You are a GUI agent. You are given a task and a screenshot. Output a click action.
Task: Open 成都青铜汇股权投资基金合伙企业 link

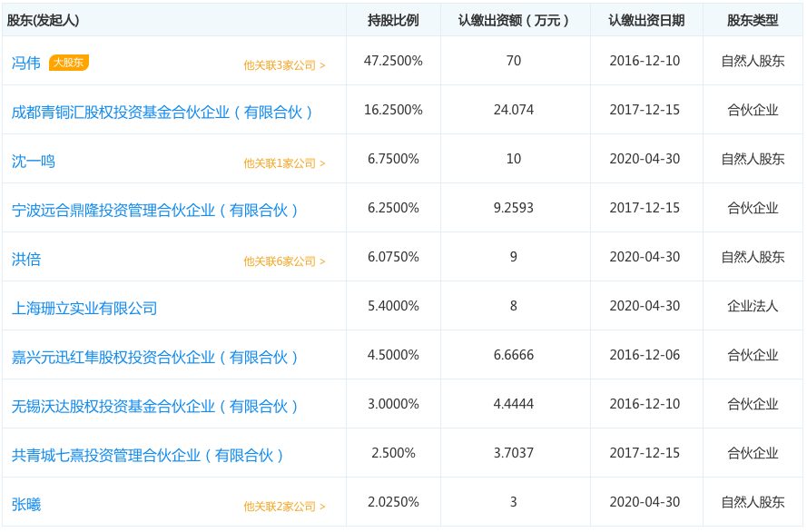(x=162, y=113)
